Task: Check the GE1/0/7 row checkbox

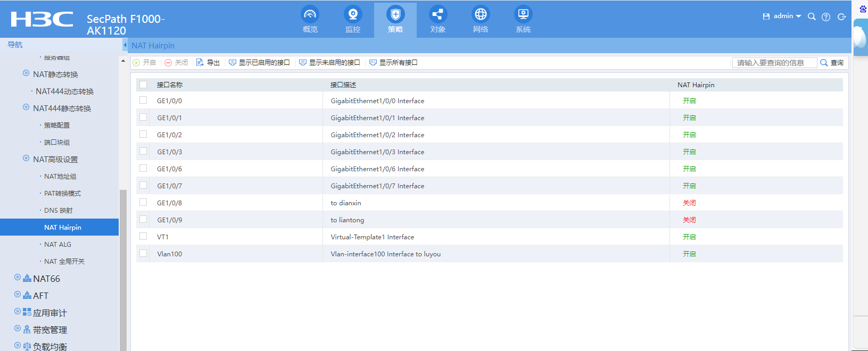Action: pos(143,185)
